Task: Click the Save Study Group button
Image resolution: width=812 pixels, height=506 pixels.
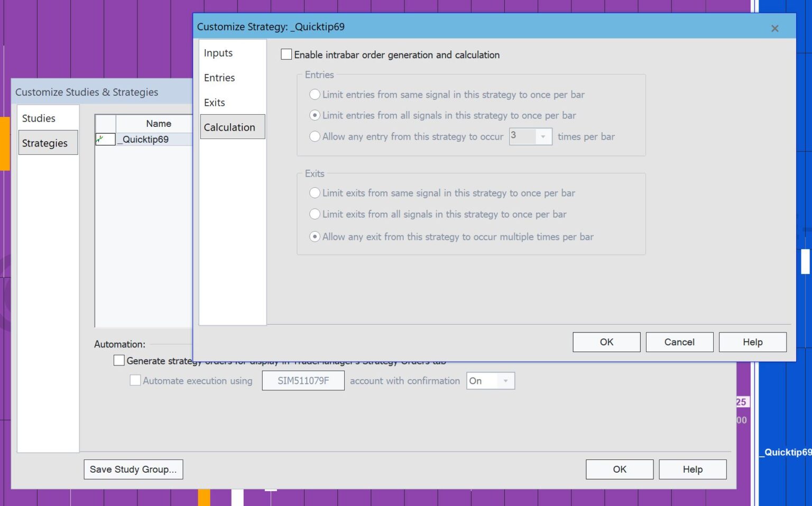Action: (133, 469)
